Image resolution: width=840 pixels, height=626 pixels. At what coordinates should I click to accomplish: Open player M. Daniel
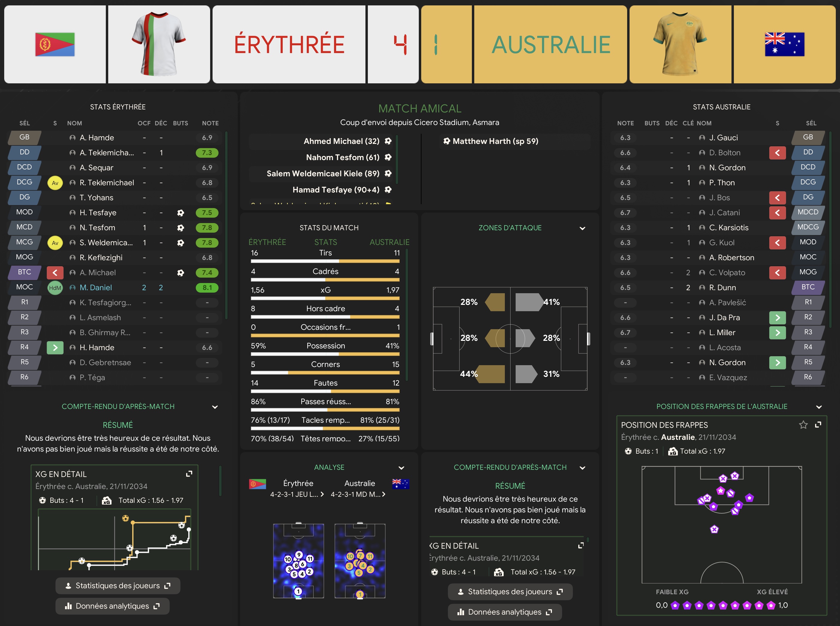click(x=96, y=288)
